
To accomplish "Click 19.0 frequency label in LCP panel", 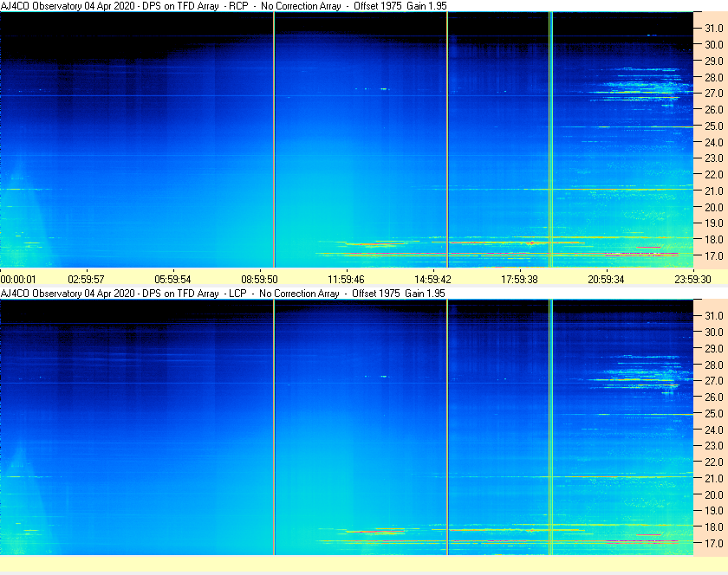I will click(x=714, y=511).
